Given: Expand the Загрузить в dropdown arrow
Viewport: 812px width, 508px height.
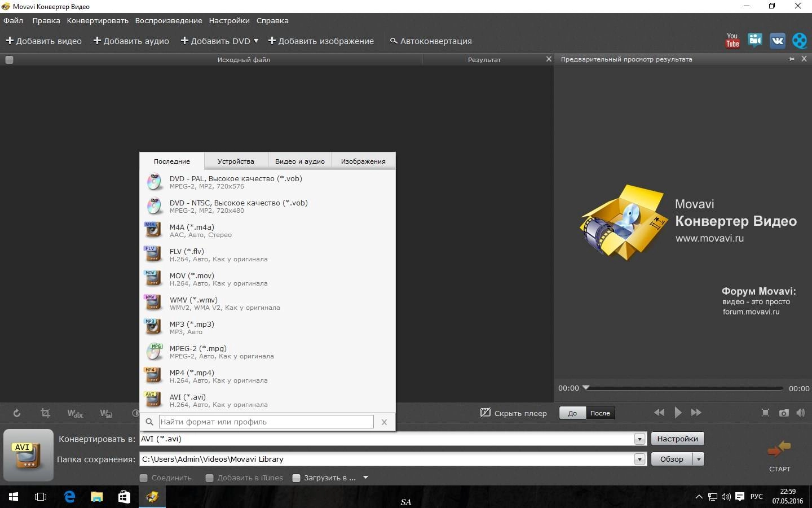Looking at the screenshot, I should tap(365, 478).
